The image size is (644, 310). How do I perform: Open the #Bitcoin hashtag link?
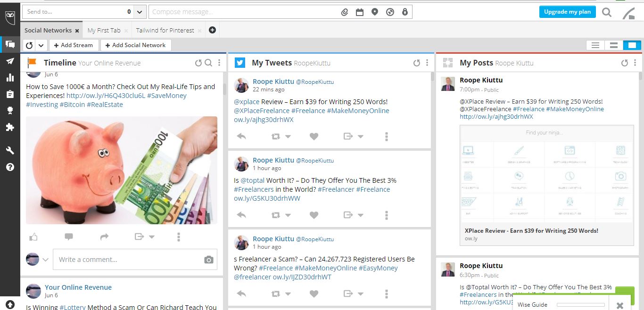point(72,105)
